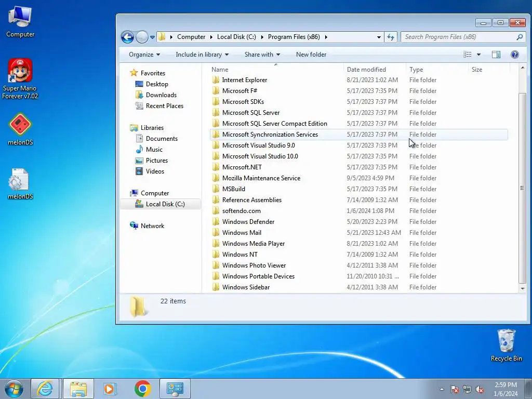The height and width of the screenshot is (399, 532).
Task: Open Explorer help question mark icon
Action: pyautogui.click(x=515, y=55)
